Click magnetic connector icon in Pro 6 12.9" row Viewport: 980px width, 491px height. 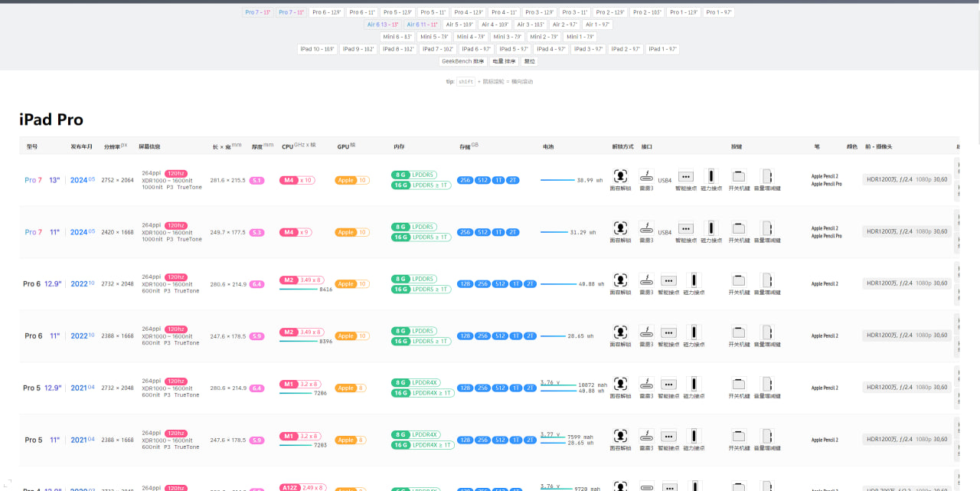694,280
